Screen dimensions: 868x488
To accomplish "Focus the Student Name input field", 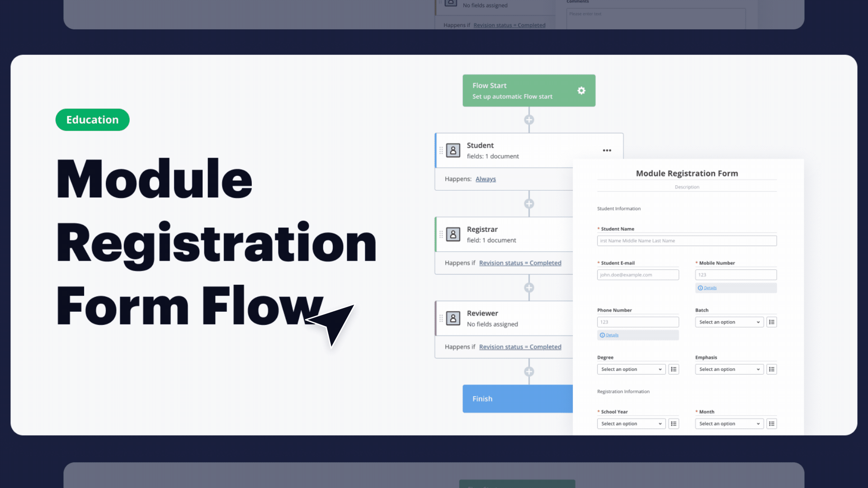I will tap(687, 241).
